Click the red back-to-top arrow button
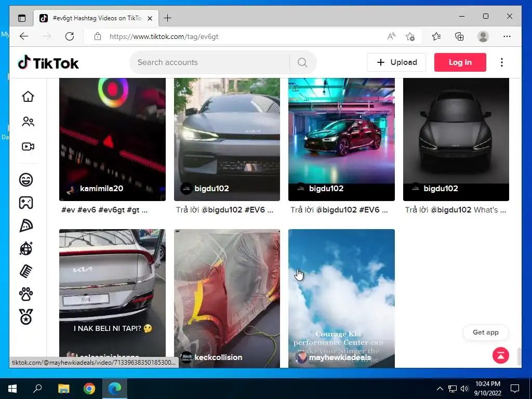 (500, 355)
